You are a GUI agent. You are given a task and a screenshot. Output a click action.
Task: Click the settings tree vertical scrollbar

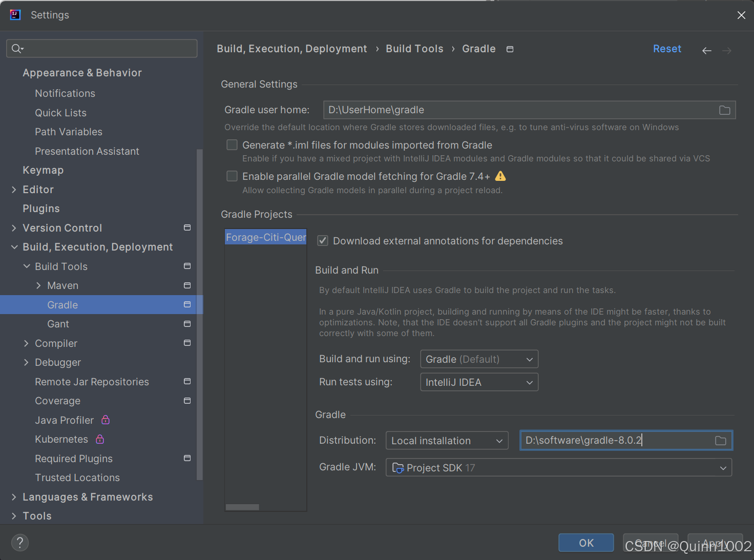200,315
